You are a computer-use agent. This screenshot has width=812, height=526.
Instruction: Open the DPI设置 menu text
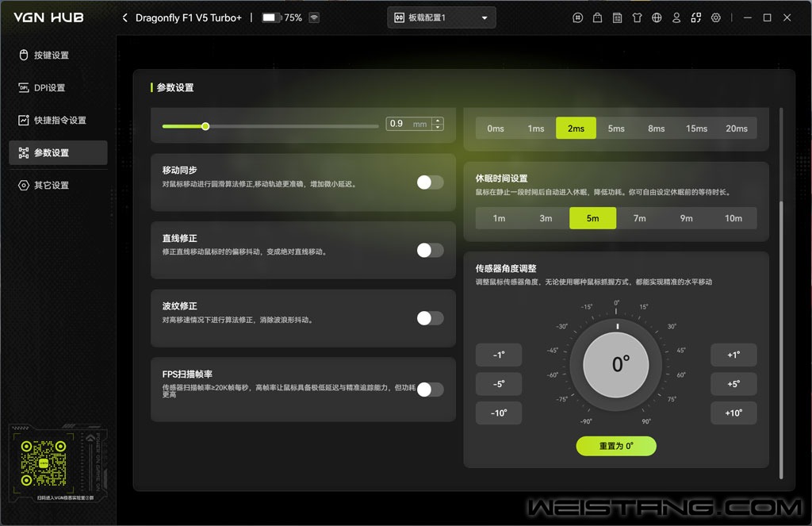[x=50, y=87]
